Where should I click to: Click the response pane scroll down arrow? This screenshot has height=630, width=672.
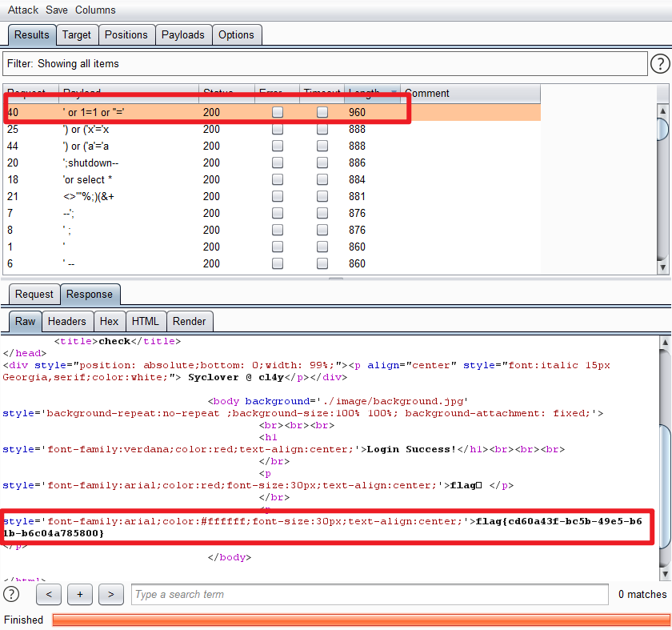point(665,573)
